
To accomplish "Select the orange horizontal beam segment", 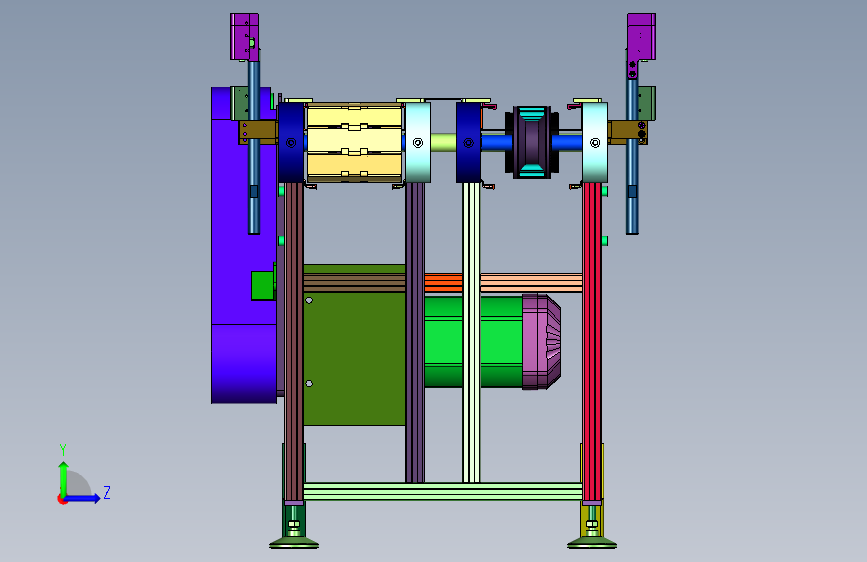I will click(x=443, y=283).
